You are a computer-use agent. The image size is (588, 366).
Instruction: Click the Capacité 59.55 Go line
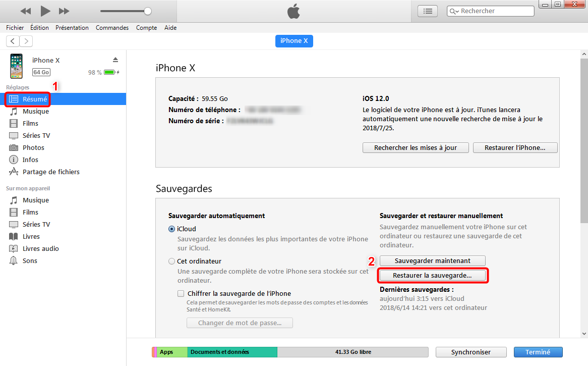tap(198, 99)
